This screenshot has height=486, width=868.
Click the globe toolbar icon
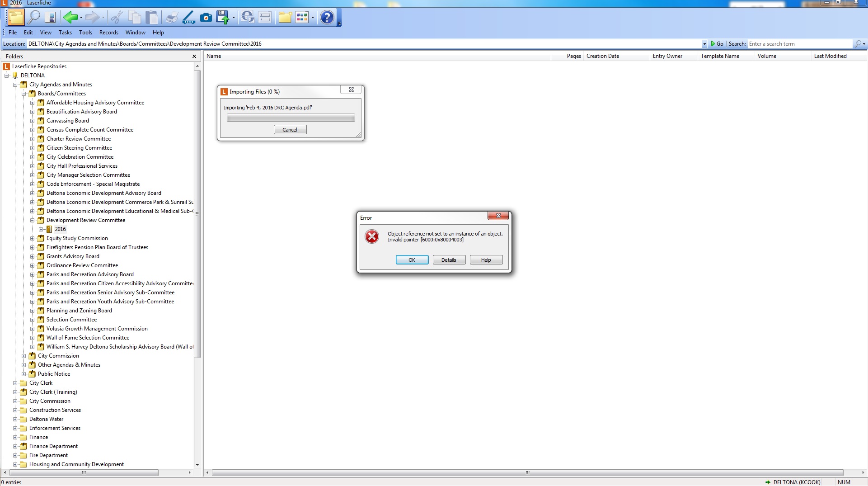pos(247,17)
